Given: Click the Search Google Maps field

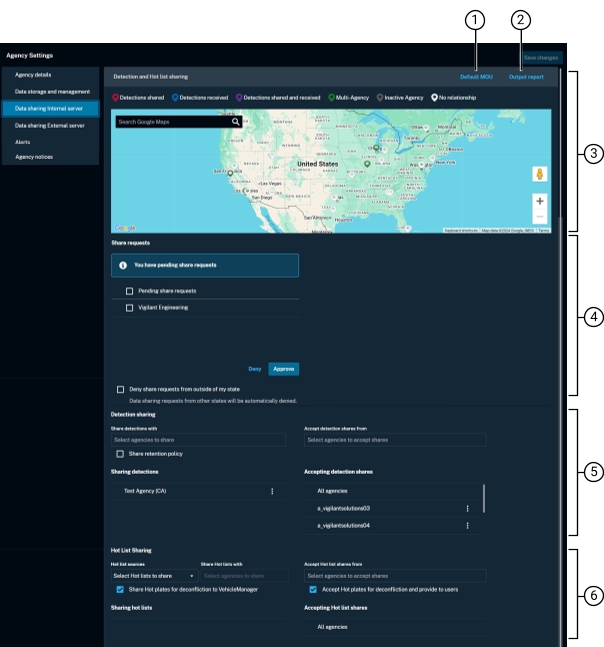Looking at the screenshot, I should pos(172,122).
